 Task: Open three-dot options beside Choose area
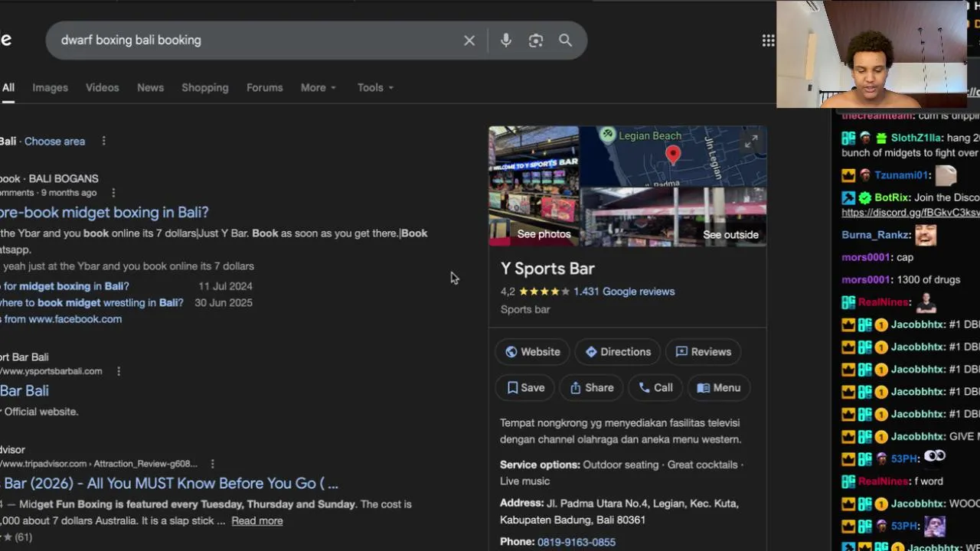pyautogui.click(x=103, y=141)
